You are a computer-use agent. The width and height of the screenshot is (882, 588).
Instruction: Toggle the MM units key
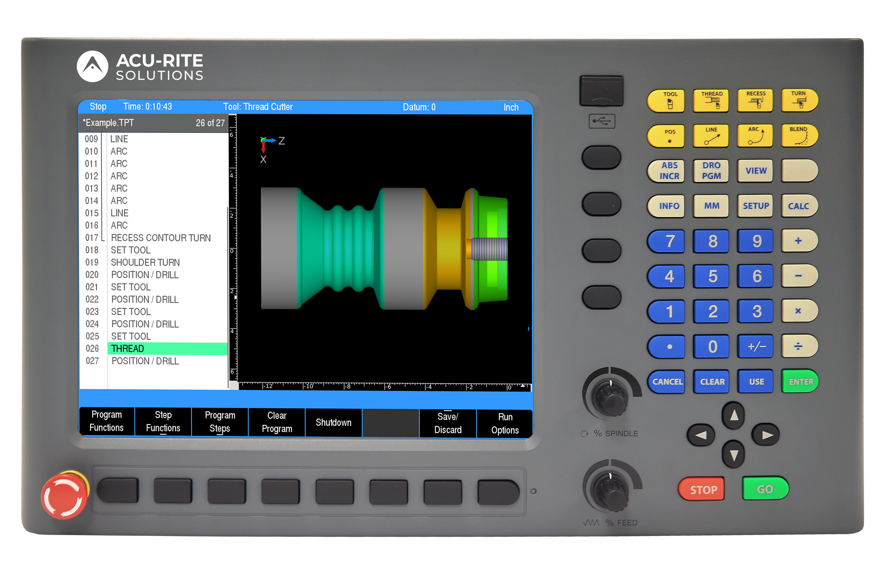point(711,206)
